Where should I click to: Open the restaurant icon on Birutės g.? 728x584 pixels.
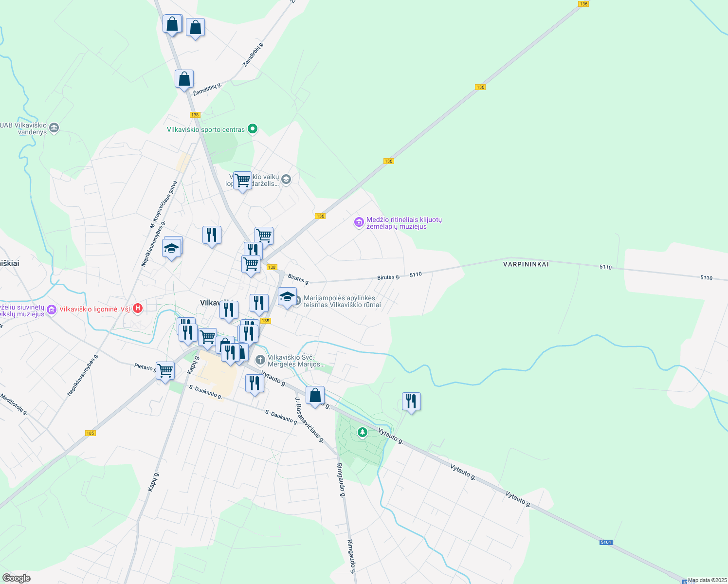coord(258,302)
